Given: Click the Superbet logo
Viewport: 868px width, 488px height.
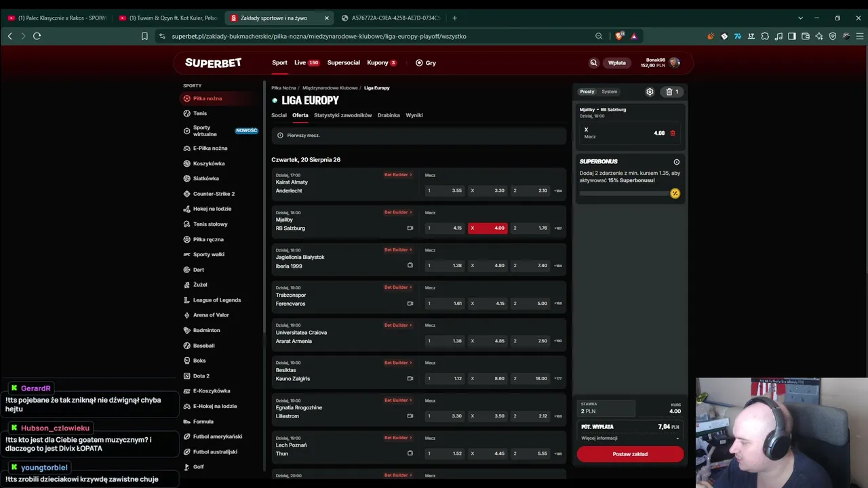Looking at the screenshot, I should point(213,63).
